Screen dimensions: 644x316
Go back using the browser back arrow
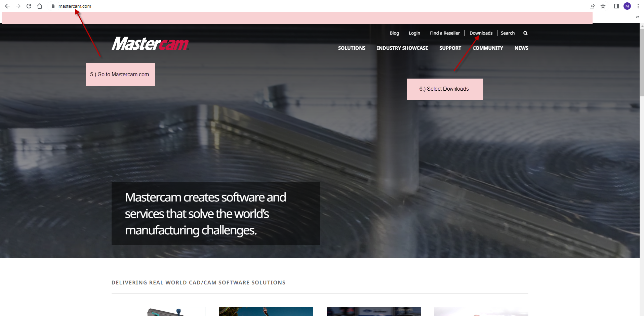(7, 6)
